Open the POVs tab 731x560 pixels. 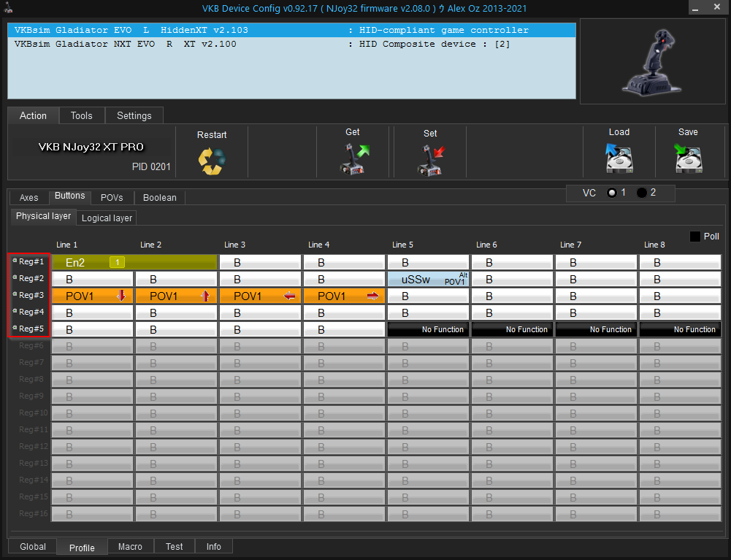click(112, 197)
